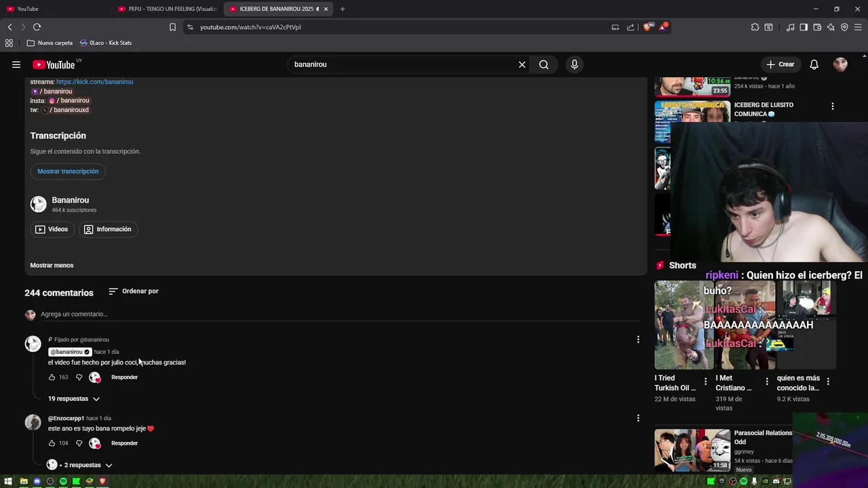Open the Parasocial Relations video thumbnail
This screenshot has height=488, width=868.
point(692,449)
